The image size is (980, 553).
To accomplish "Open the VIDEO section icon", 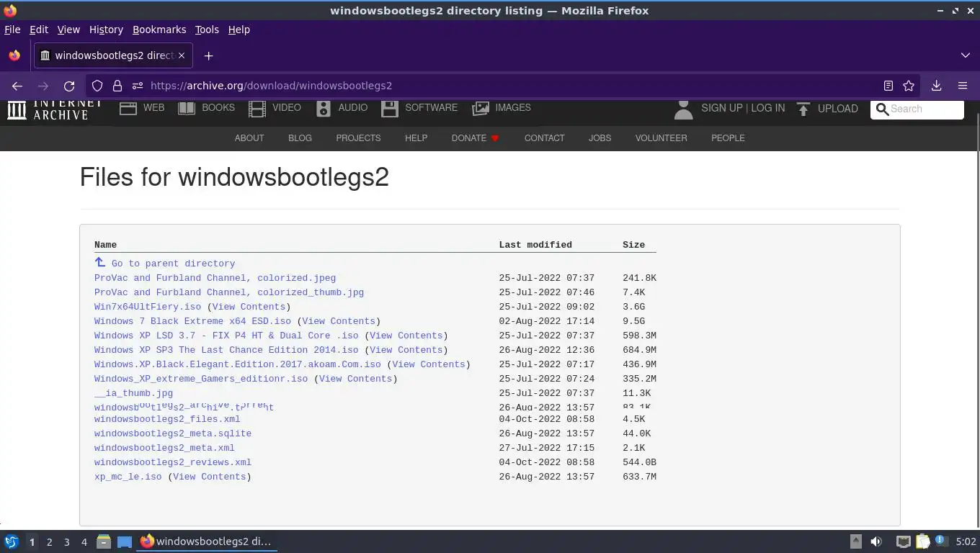I will [257, 109].
